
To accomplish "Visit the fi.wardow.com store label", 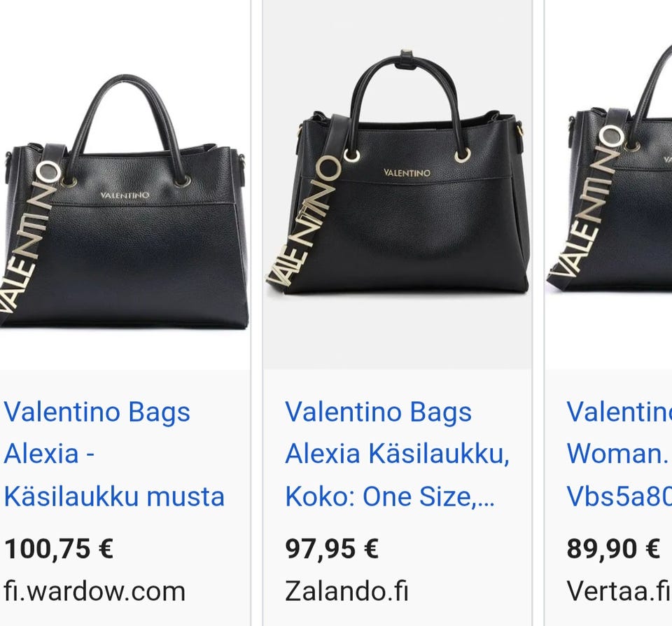I will coord(94,591).
